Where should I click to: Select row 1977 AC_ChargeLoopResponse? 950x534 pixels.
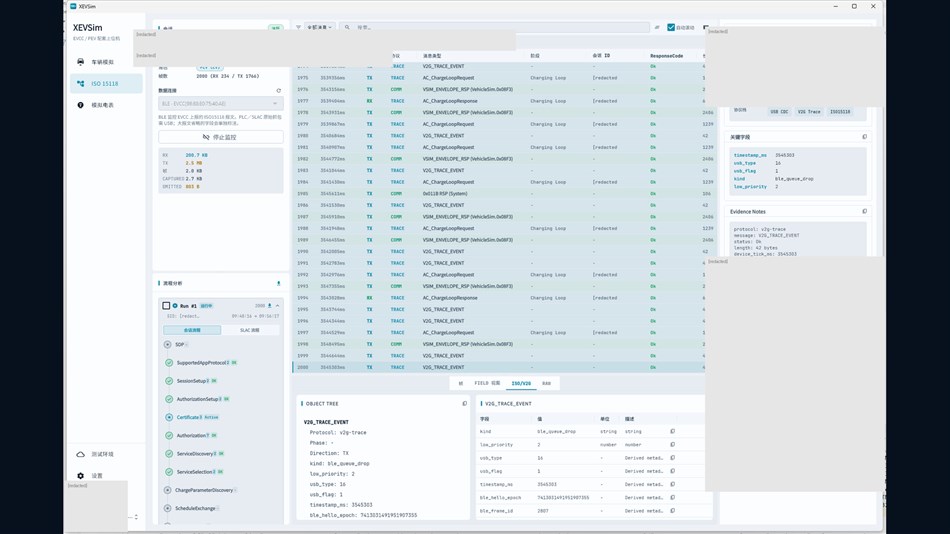499,101
